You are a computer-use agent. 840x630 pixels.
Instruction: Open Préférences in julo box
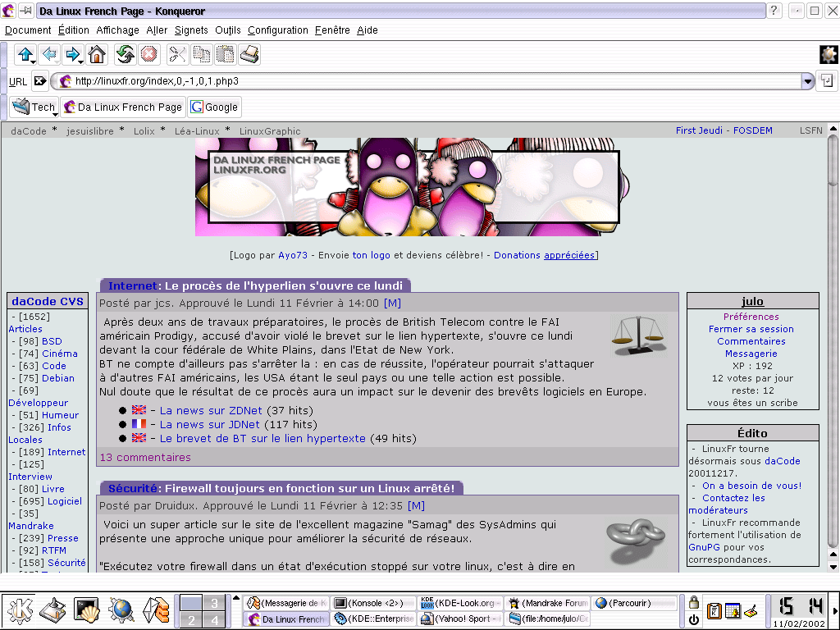click(751, 317)
